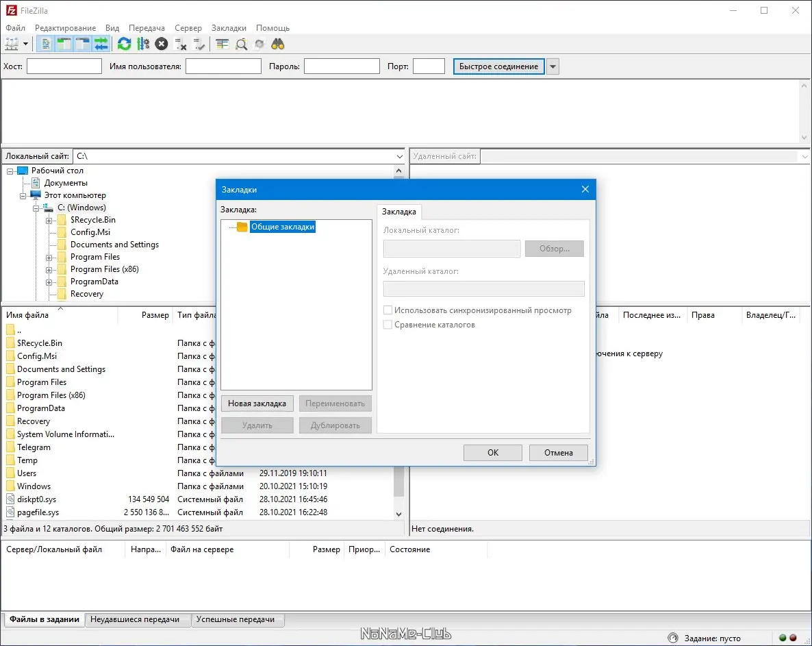Select the Windows folder in file list
The width and height of the screenshot is (812, 646).
pos(34,486)
